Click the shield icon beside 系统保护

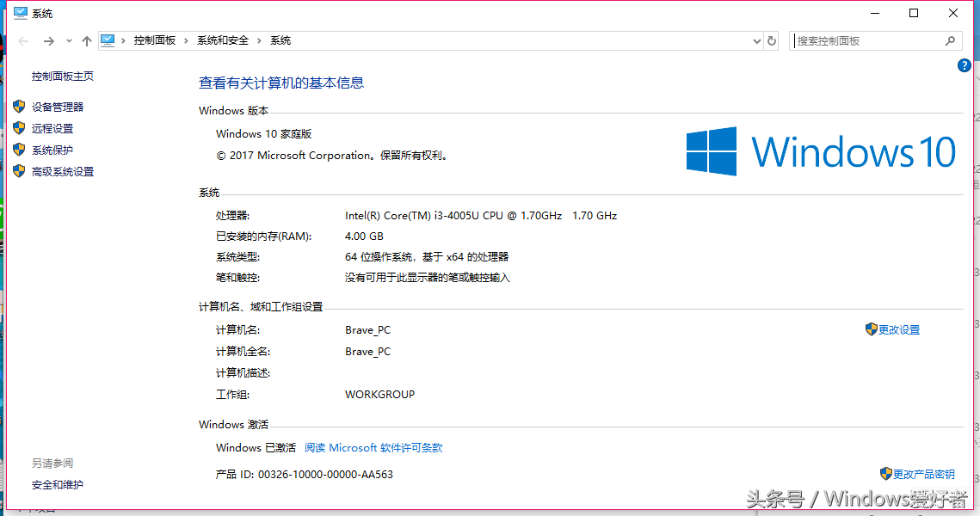[20, 150]
